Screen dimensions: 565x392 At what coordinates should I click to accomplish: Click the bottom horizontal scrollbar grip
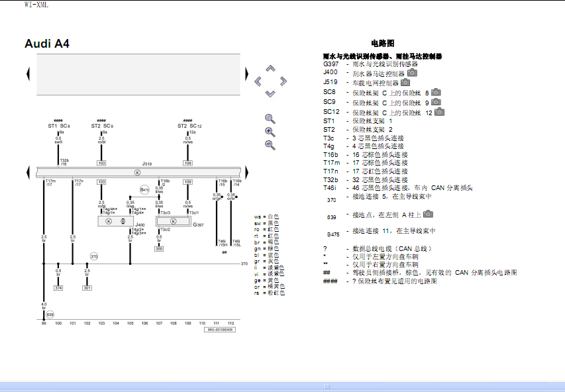point(327,386)
